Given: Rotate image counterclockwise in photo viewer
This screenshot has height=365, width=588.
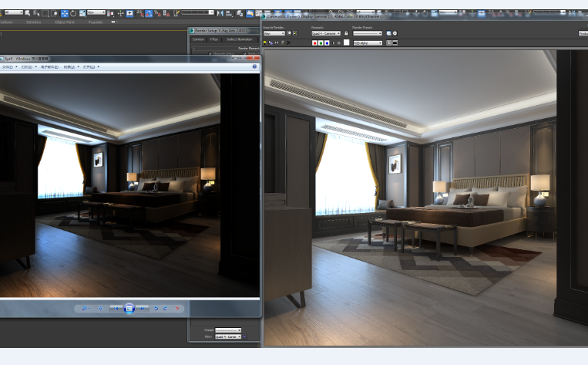Looking at the screenshot, I should click(156, 309).
